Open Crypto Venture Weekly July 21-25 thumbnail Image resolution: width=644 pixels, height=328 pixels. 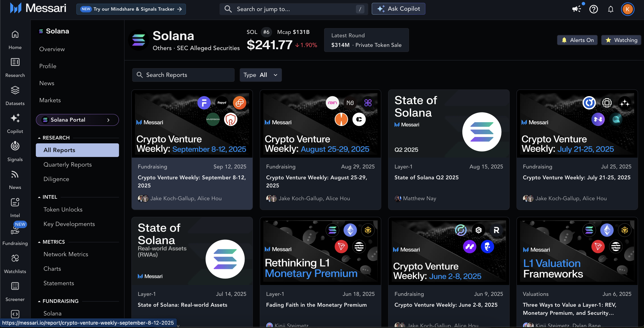pos(577,124)
